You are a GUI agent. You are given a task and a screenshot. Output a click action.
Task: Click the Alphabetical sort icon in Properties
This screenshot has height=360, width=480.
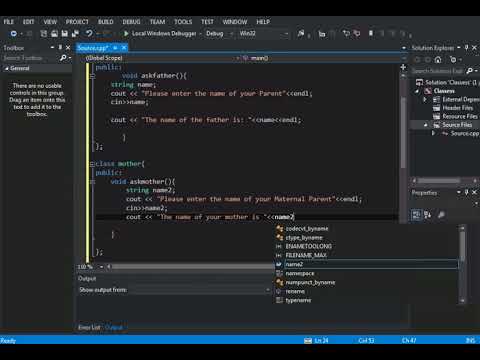click(x=428, y=215)
